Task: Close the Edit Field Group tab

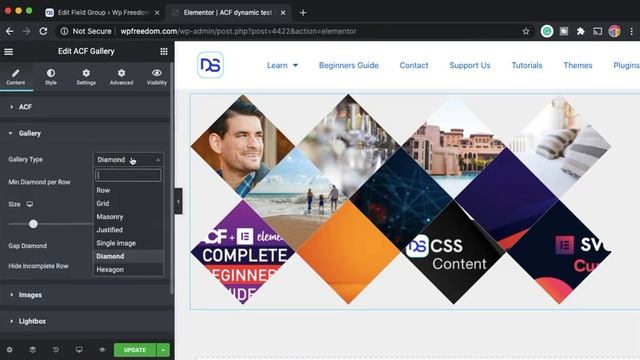Action: pos(157,13)
